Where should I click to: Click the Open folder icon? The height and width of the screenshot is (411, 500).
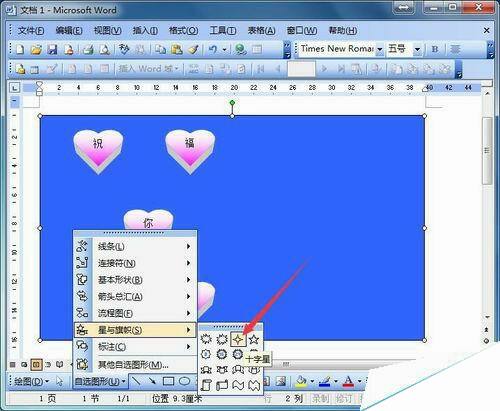tap(36, 49)
